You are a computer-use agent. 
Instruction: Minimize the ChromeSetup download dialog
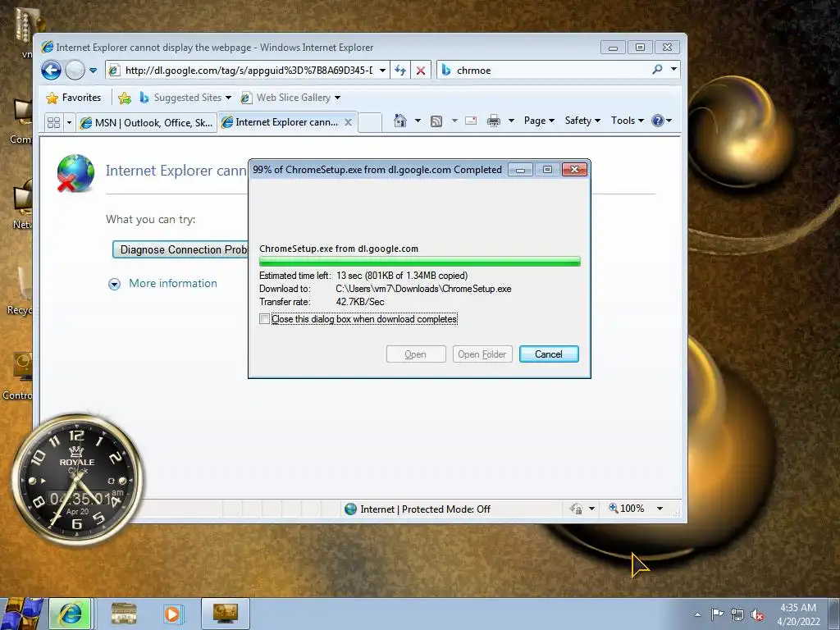(x=520, y=170)
